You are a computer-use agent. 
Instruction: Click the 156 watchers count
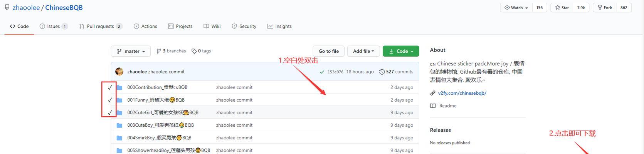[540, 8]
